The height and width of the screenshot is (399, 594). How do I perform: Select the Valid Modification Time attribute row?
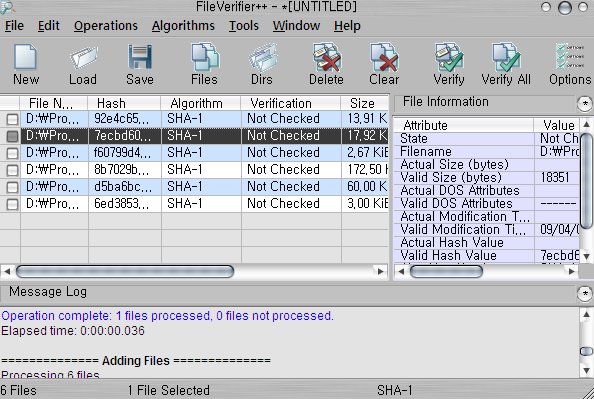(x=487, y=230)
